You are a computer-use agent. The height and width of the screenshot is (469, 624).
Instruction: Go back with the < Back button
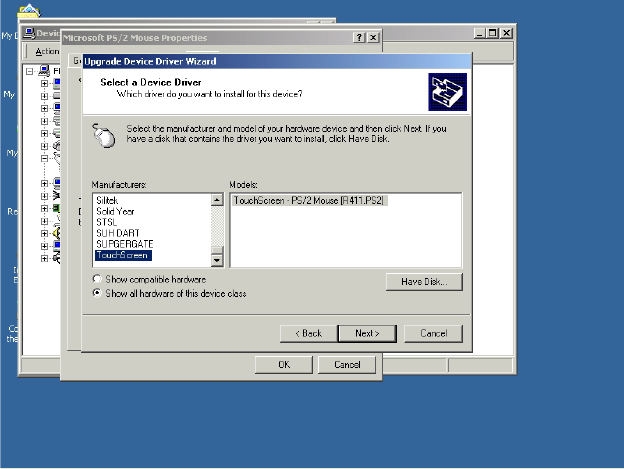[308, 333]
